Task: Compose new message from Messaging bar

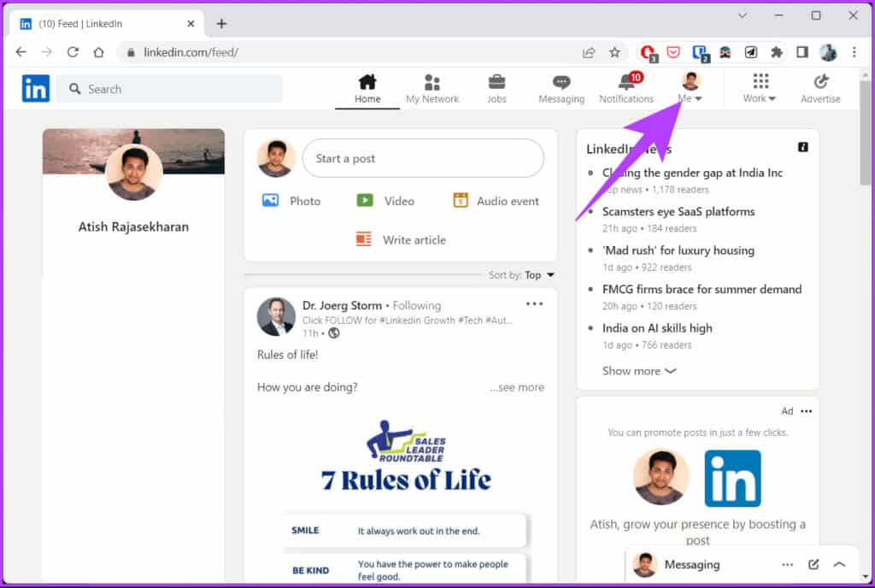Action: [813, 565]
